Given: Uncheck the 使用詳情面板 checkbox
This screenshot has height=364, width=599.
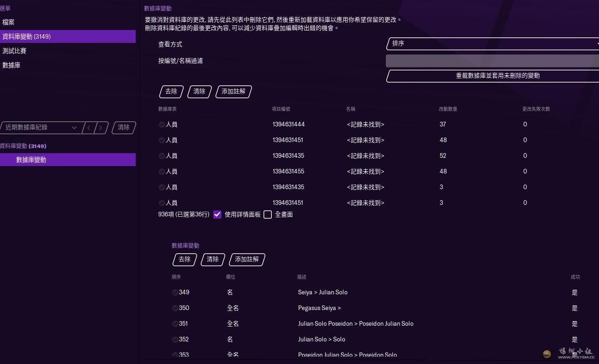Looking at the screenshot, I should pyautogui.click(x=217, y=215).
